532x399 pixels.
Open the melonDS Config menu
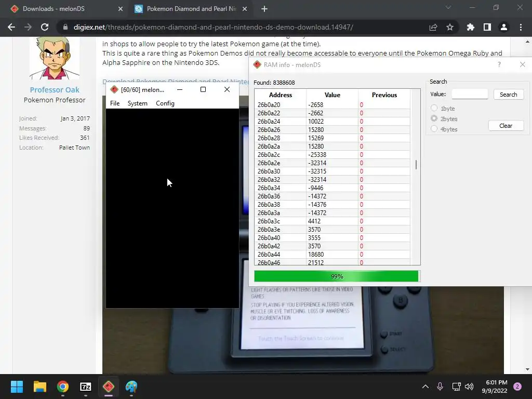(165, 103)
